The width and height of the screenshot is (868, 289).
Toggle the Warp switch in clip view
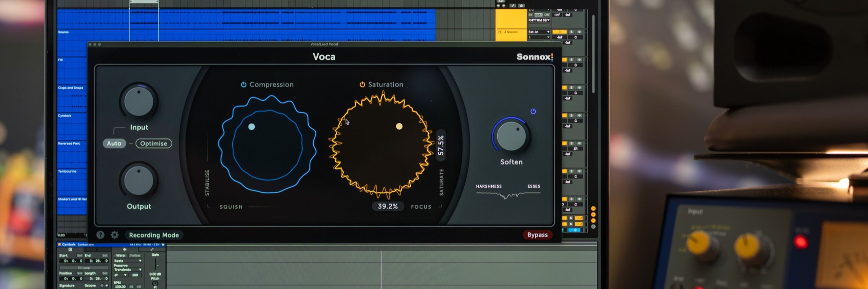(121, 256)
